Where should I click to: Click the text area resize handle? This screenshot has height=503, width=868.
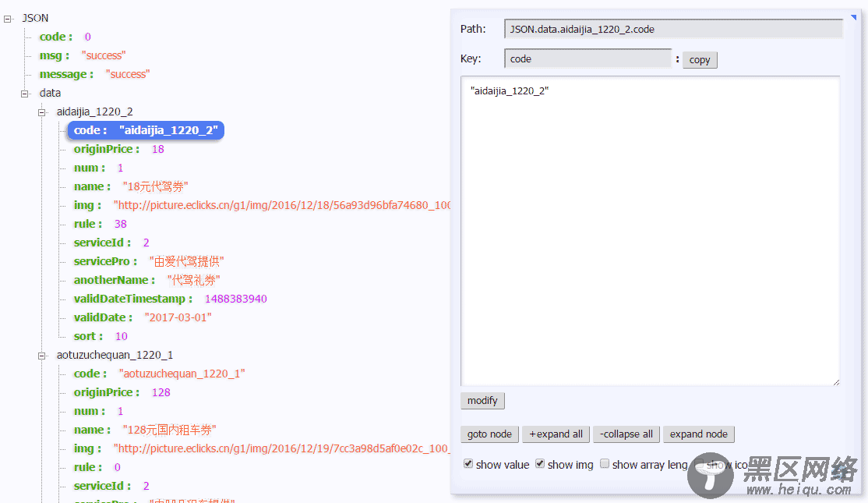click(x=836, y=381)
